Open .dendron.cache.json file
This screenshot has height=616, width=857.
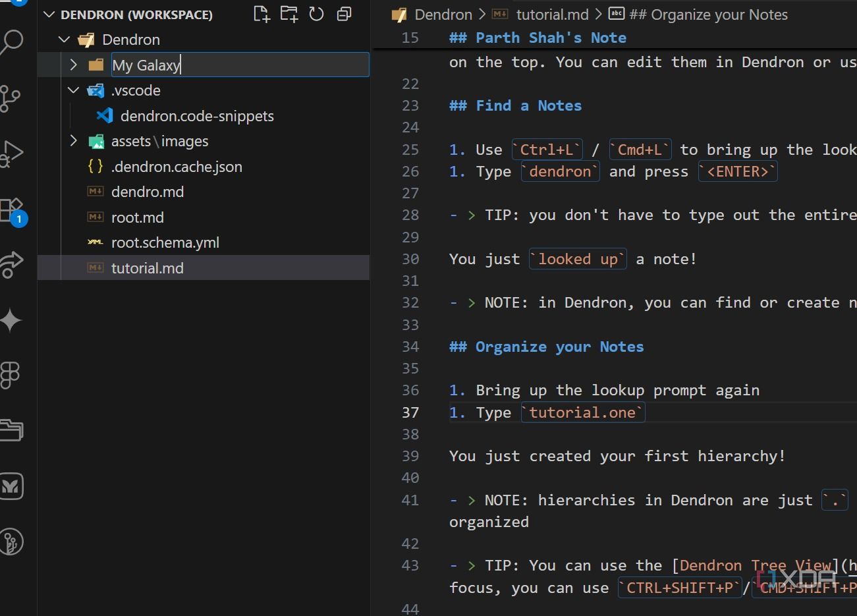click(x=177, y=167)
